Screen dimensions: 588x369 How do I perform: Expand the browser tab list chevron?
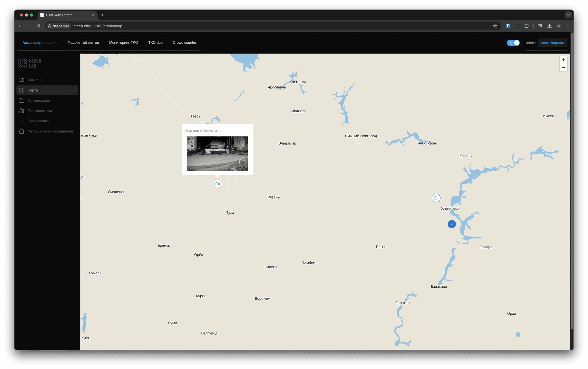click(568, 15)
